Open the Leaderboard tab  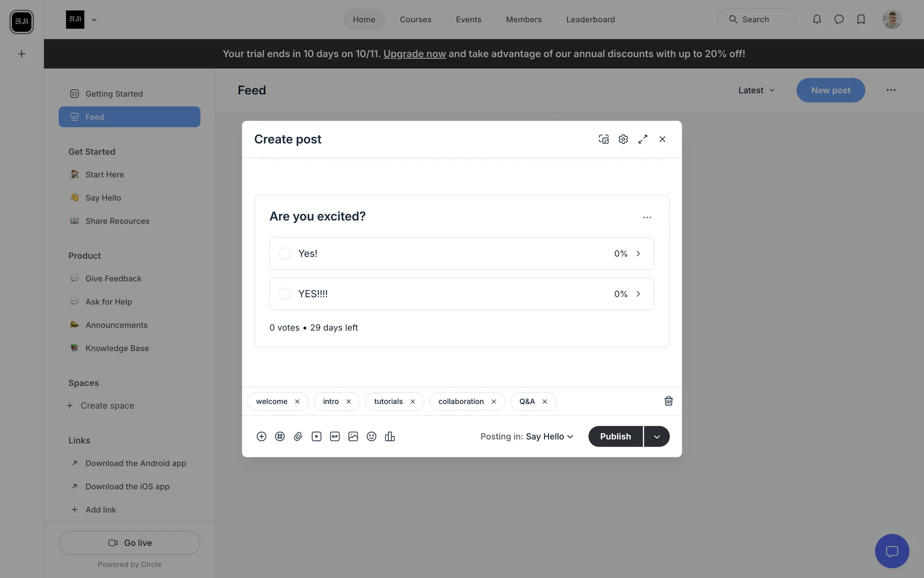coord(590,19)
